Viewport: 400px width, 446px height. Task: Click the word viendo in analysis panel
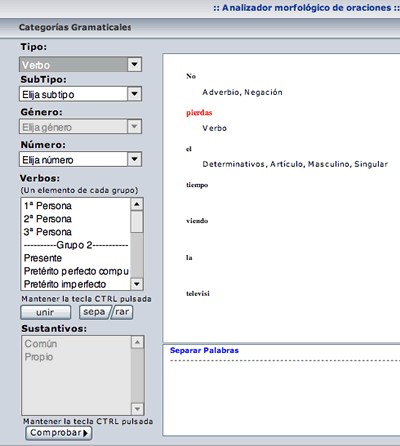[x=197, y=221]
